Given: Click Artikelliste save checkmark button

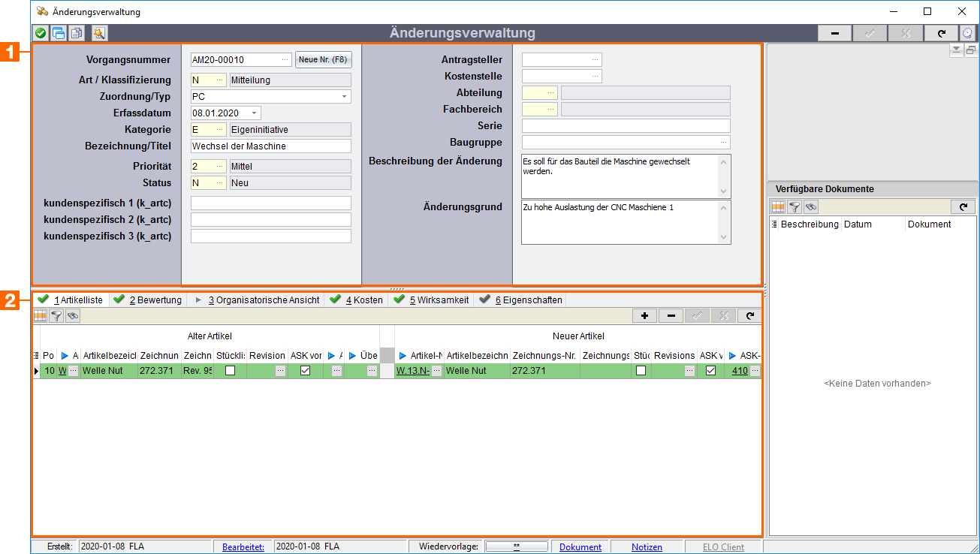Looking at the screenshot, I should coord(697,316).
